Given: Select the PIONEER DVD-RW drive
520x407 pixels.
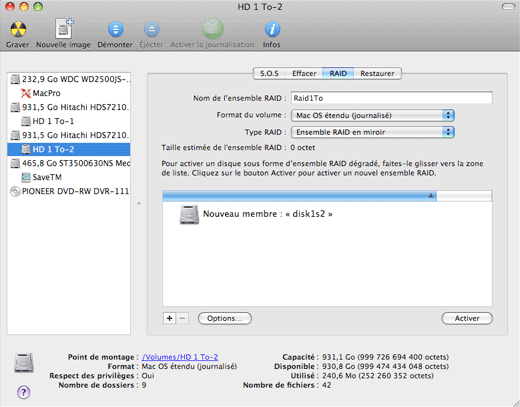Looking at the screenshot, I should point(69,191).
